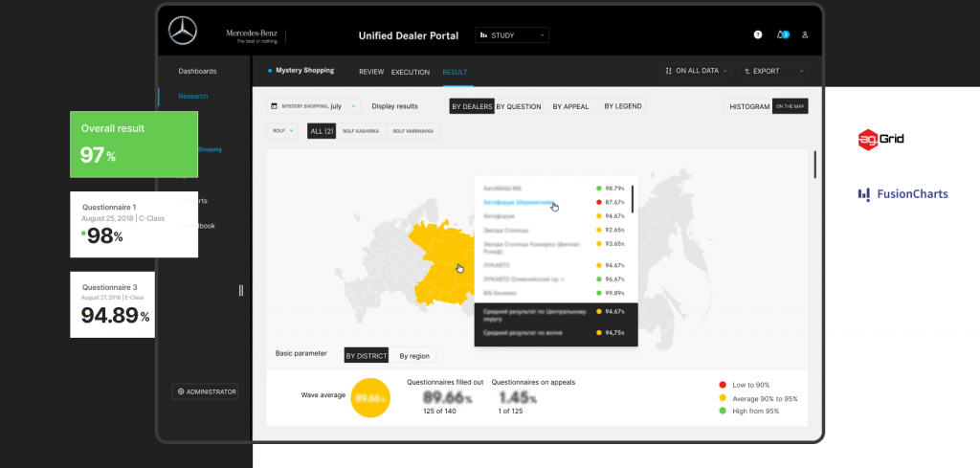Image resolution: width=980 pixels, height=468 pixels.
Task: Open the ROLF dealer group dropdown
Action: coord(284,131)
